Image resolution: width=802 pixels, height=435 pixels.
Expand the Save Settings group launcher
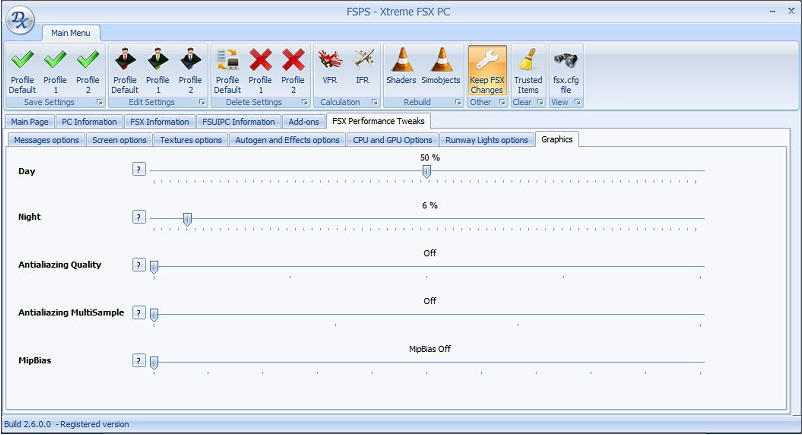click(100, 102)
